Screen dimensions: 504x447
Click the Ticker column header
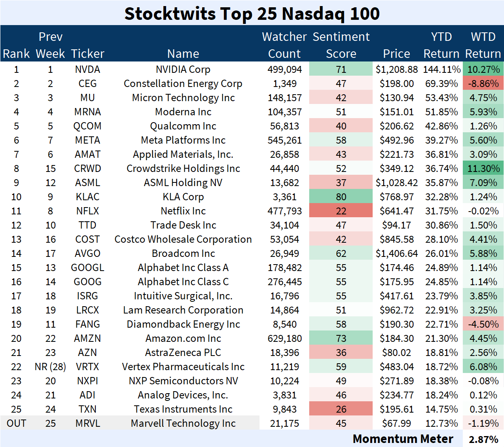coord(87,54)
